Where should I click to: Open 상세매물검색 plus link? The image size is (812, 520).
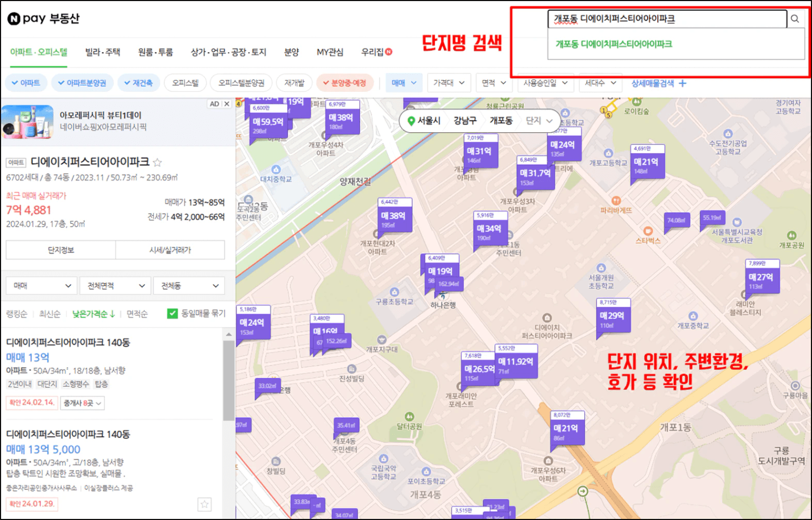659,83
